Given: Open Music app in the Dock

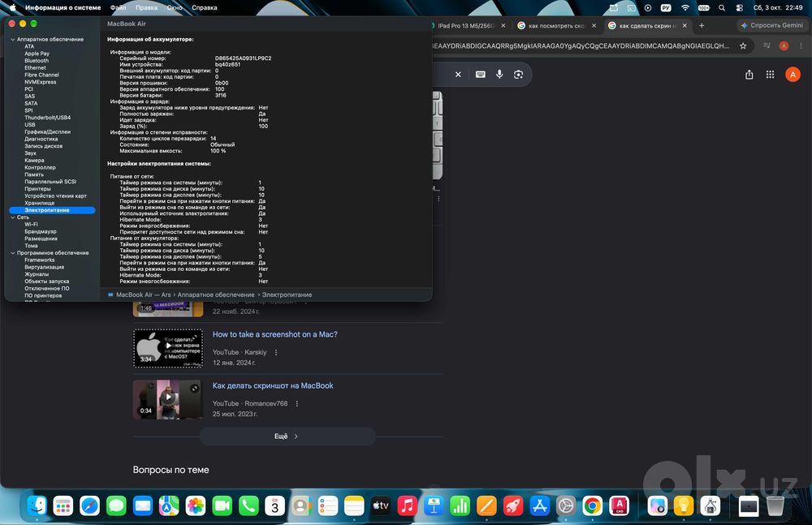Looking at the screenshot, I should pyautogui.click(x=407, y=506).
